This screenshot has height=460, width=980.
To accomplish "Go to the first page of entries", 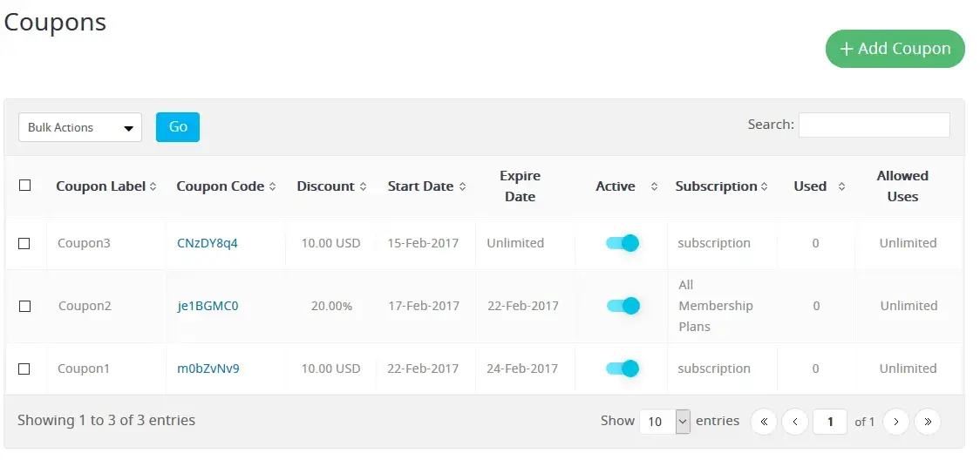I will tap(764, 422).
